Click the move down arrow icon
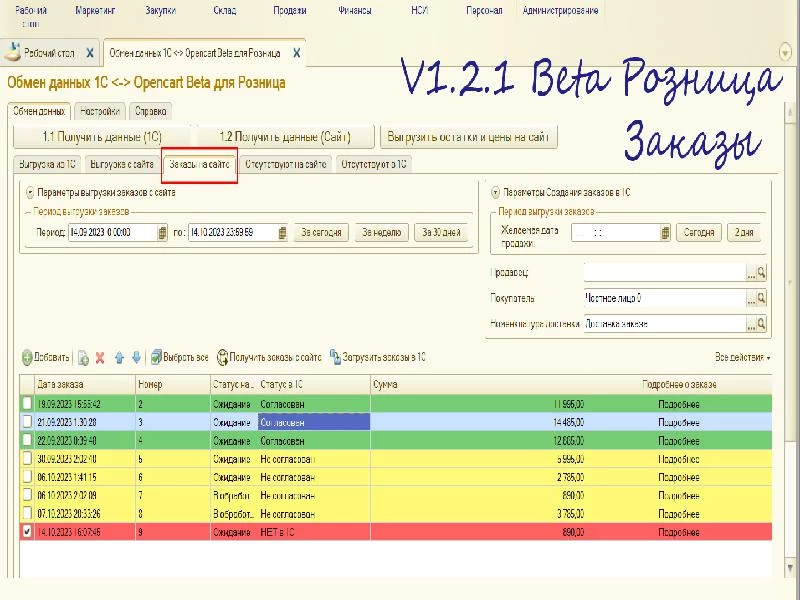The width and height of the screenshot is (800, 600). tap(137, 357)
